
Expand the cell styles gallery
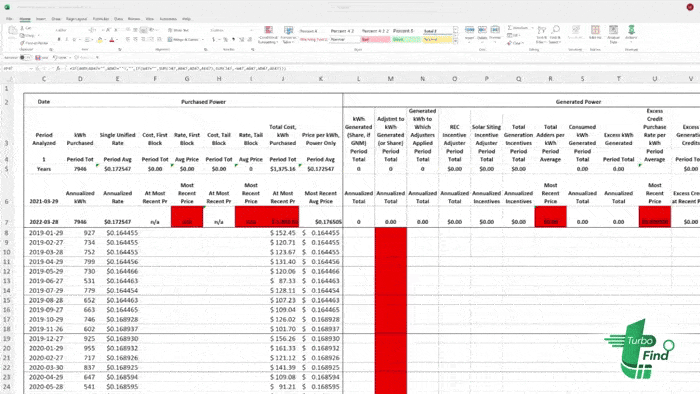(x=455, y=41)
